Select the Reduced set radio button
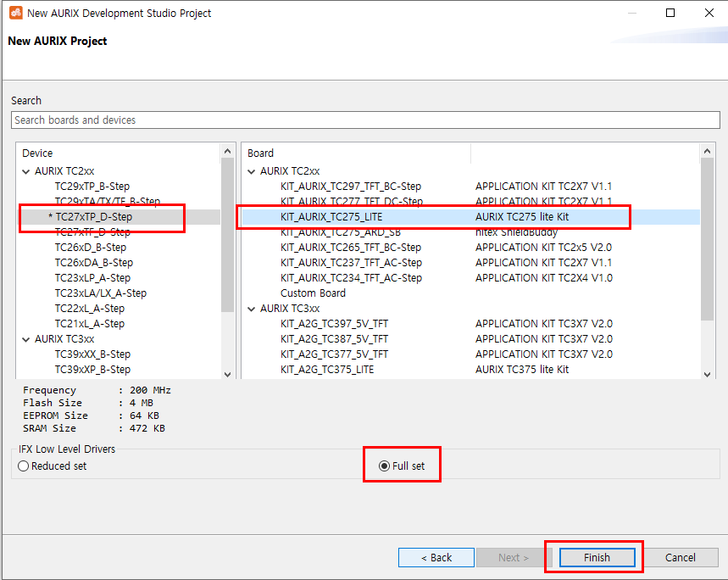Viewport: 728px width, 580px height. coord(23,466)
